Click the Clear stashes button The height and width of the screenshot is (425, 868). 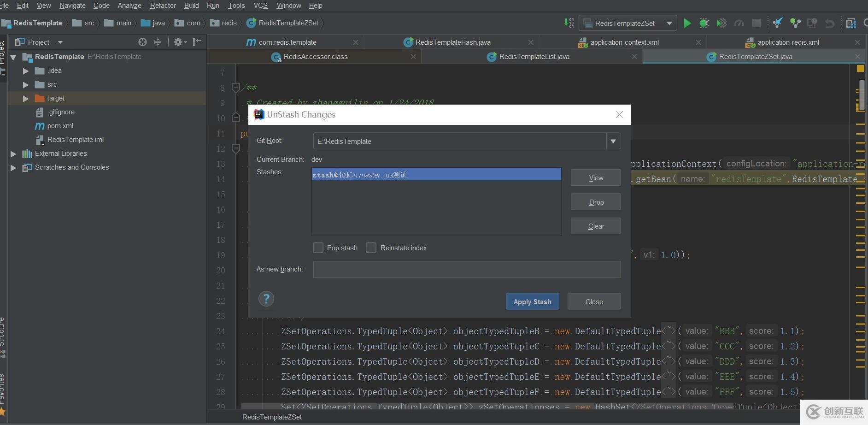596,226
